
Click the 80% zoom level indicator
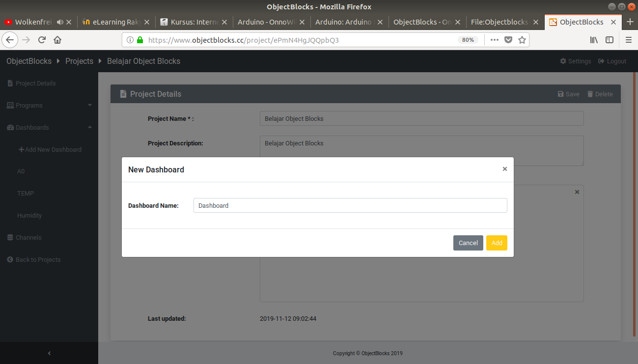point(468,40)
